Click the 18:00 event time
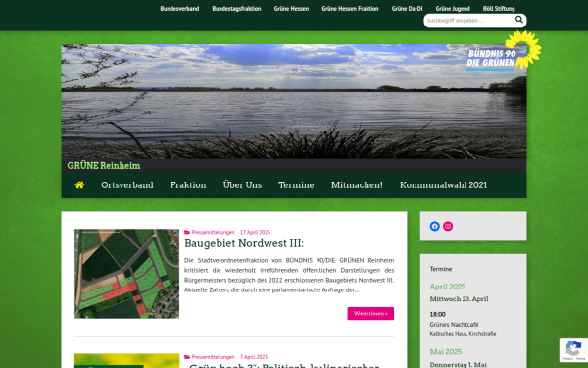Viewport: 588px width, 368px height. pos(438,314)
